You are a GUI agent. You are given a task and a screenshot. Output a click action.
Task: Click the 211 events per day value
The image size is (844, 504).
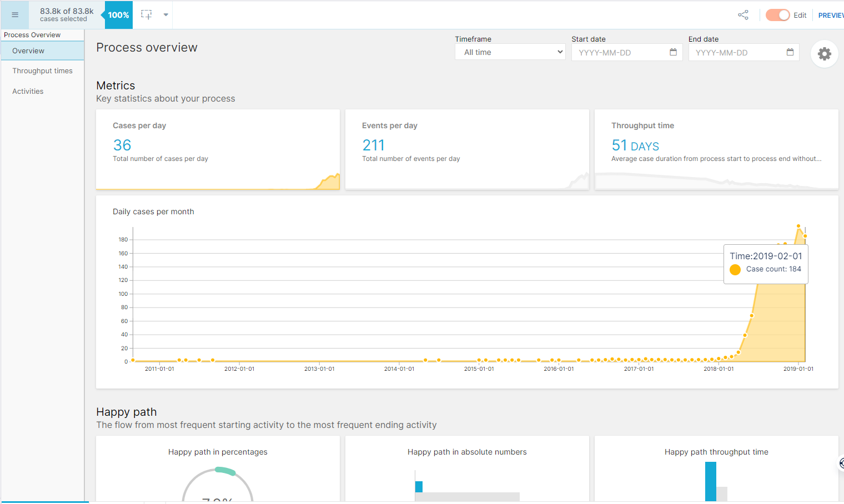pyautogui.click(x=374, y=145)
